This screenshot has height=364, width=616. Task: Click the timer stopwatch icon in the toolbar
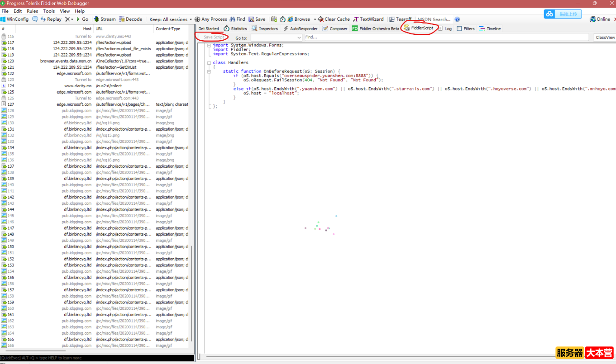click(282, 19)
